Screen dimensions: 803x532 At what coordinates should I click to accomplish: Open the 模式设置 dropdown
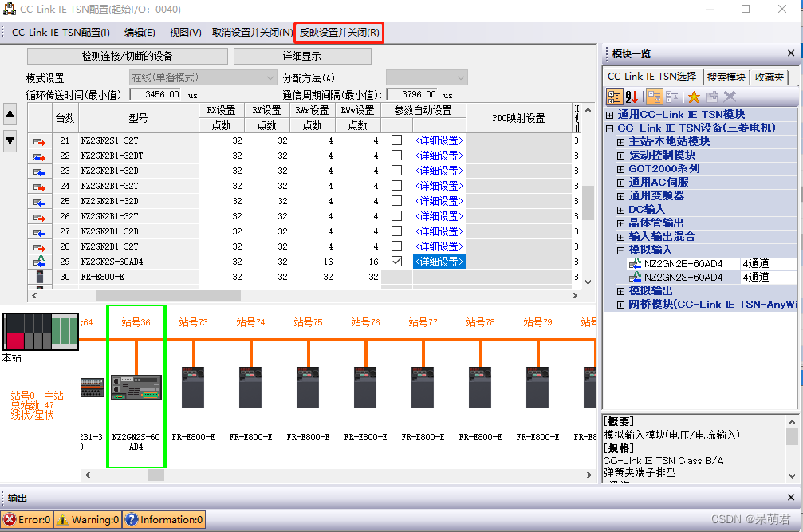point(203,78)
